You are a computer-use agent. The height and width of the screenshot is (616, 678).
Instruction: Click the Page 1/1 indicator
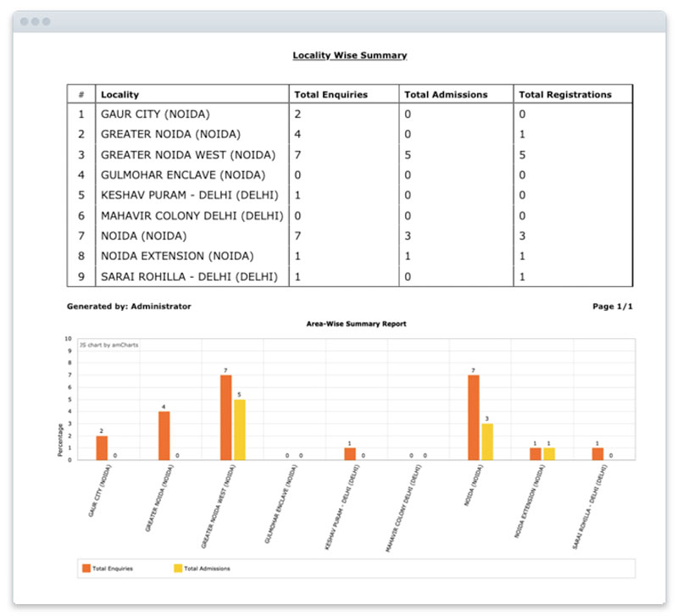point(612,307)
